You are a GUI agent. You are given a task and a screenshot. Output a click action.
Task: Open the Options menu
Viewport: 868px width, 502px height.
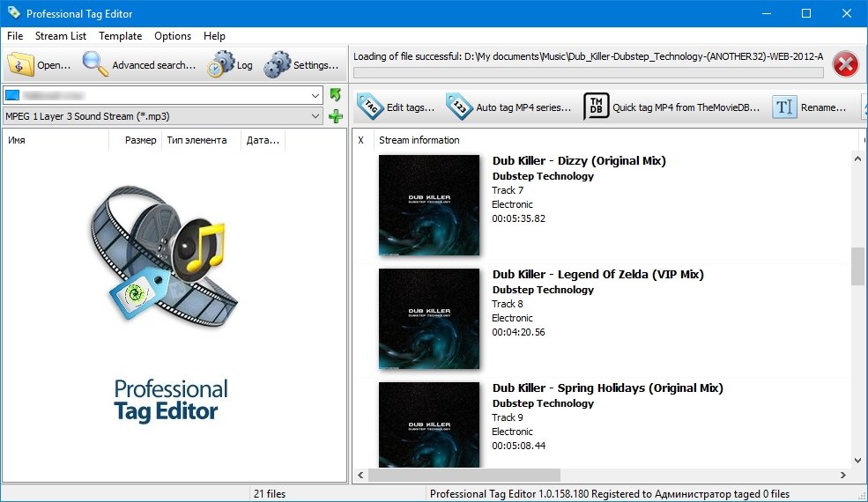(x=173, y=36)
